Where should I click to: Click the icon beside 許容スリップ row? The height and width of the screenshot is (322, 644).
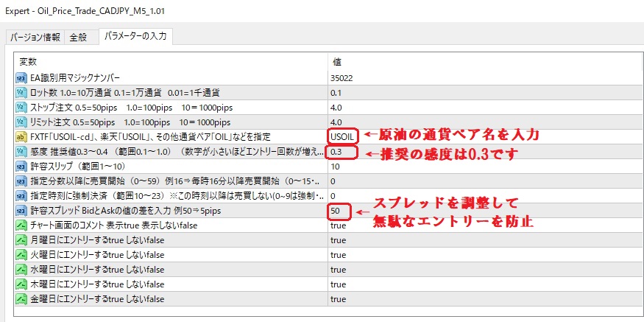pyautogui.click(x=21, y=167)
